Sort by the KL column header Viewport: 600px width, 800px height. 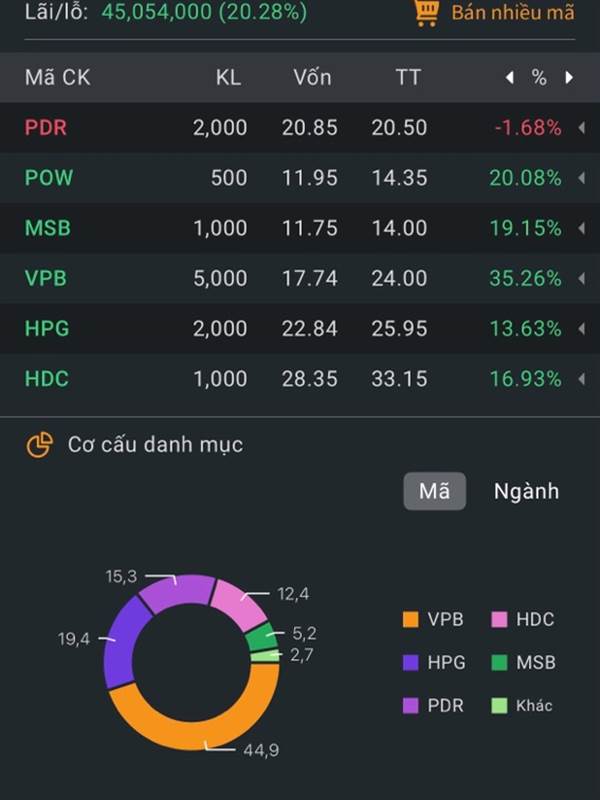(228, 78)
